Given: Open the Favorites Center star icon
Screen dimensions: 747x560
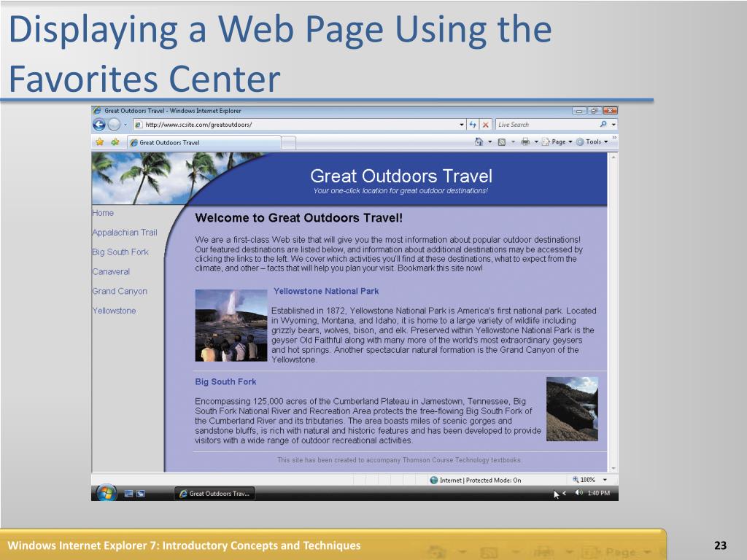Looking at the screenshot, I should point(99,142).
